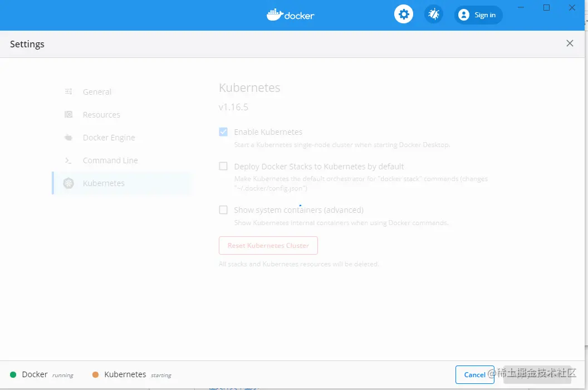Click the Docker Engine sidebar icon

68,138
